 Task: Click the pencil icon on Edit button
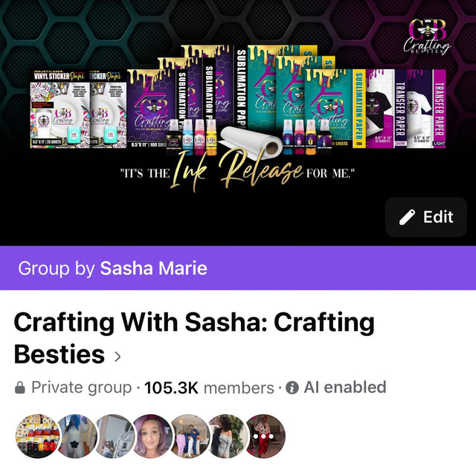407,217
